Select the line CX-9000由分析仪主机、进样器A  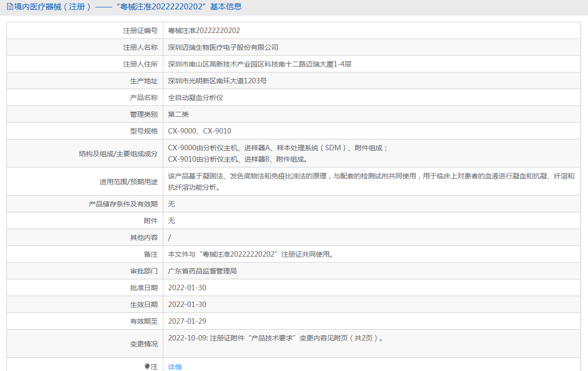click(278, 148)
